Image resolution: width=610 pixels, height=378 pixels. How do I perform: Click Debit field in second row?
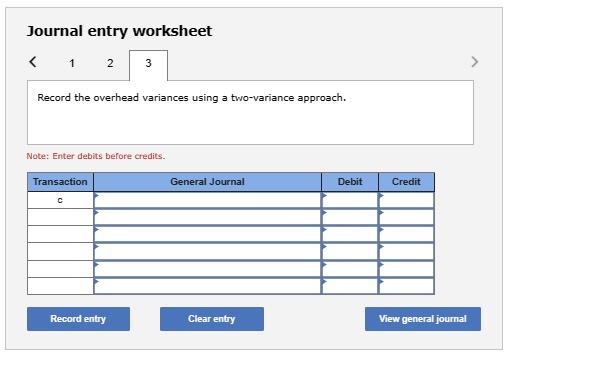(x=350, y=217)
